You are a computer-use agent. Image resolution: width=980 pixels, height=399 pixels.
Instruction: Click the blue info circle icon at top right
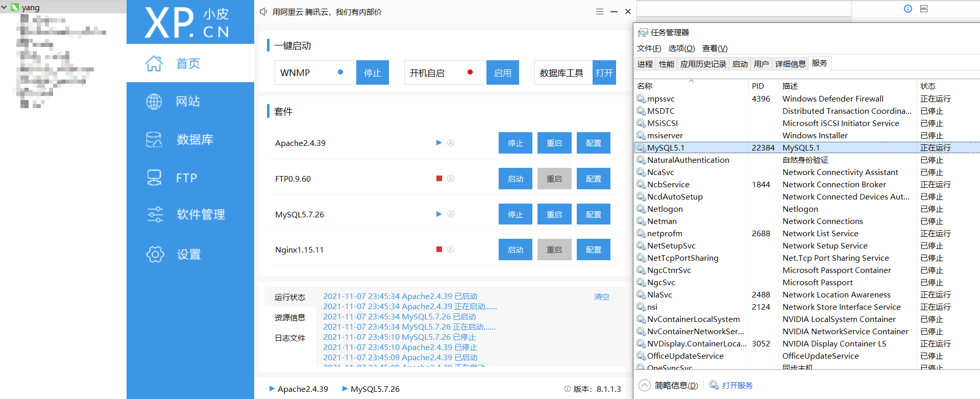(908, 9)
